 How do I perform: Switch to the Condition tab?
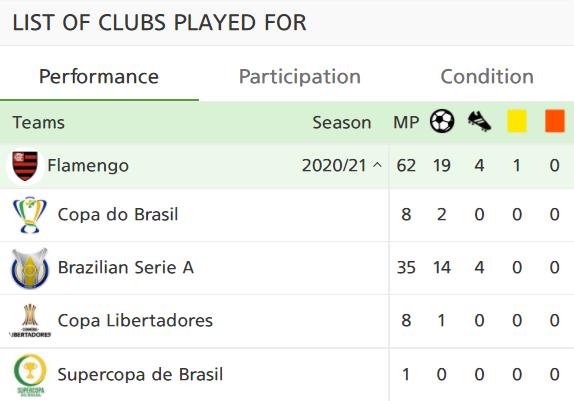point(487,77)
